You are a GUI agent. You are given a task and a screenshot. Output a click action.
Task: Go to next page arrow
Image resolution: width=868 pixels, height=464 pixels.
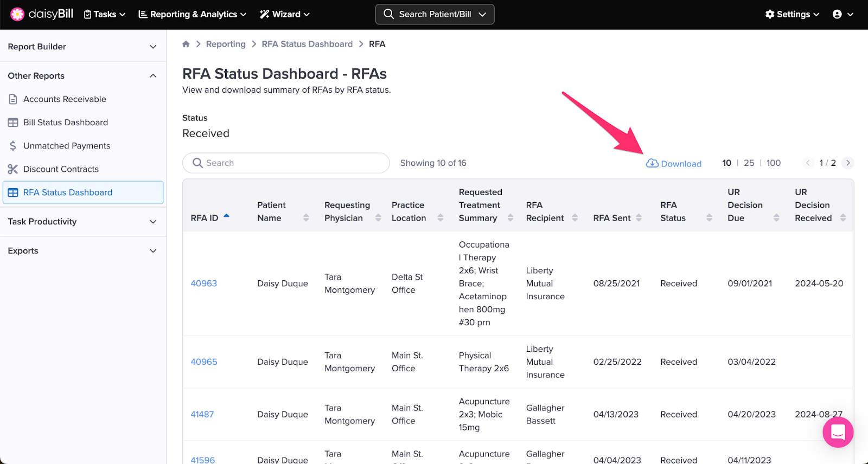[848, 163]
